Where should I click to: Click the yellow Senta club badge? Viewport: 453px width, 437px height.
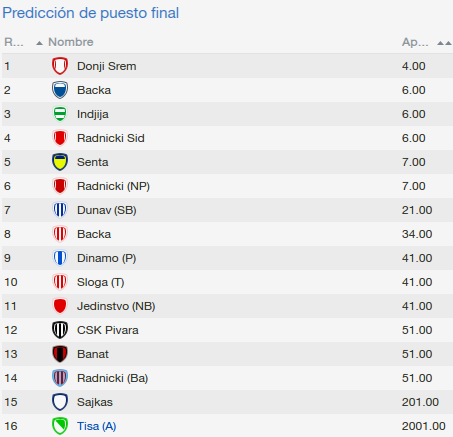point(60,162)
